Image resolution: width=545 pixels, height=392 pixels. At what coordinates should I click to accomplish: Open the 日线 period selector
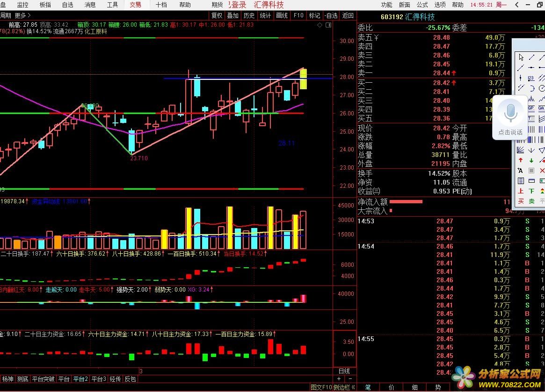point(344,371)
